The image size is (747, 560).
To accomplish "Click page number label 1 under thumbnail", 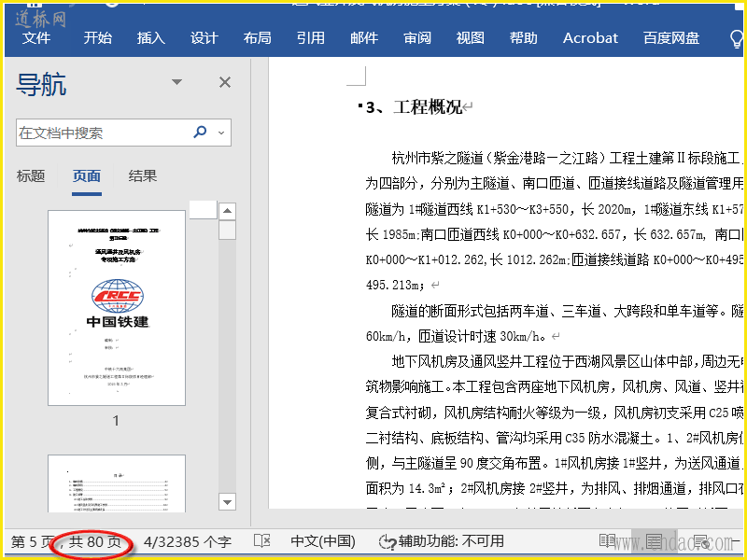I will tap(116, 421).
